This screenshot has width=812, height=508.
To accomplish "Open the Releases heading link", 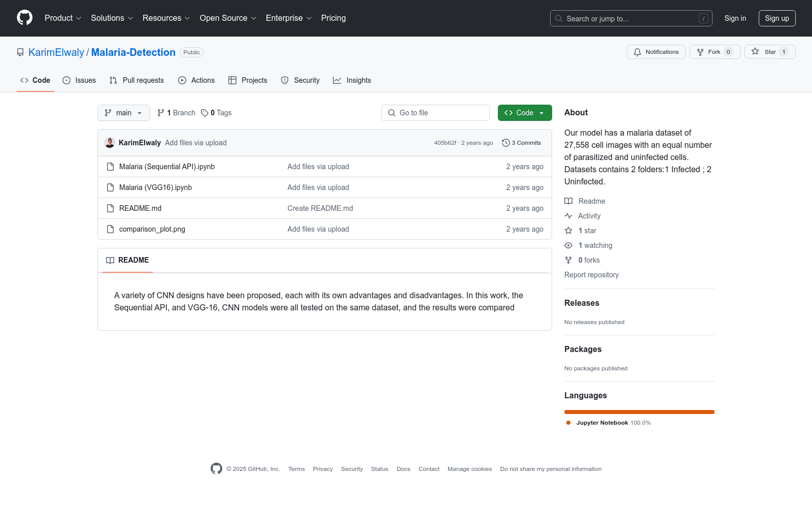I will pyautogui.click(x=582, y=303).
